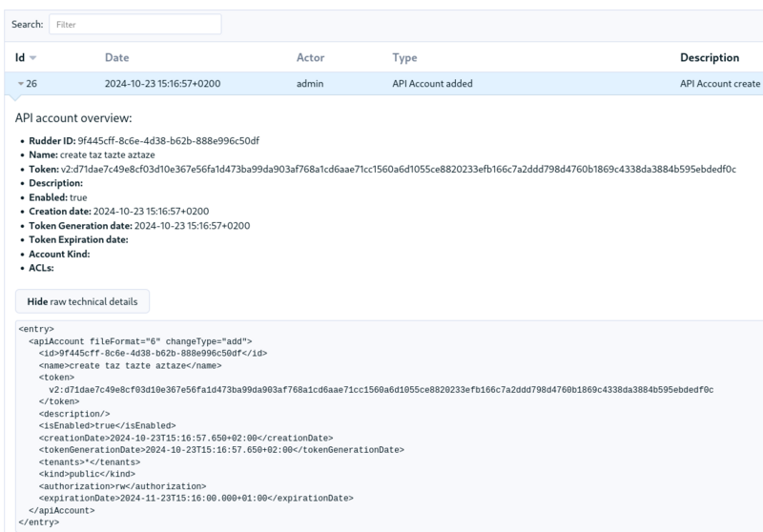Click the Search label
763x532 pixels.
[28, 25]
